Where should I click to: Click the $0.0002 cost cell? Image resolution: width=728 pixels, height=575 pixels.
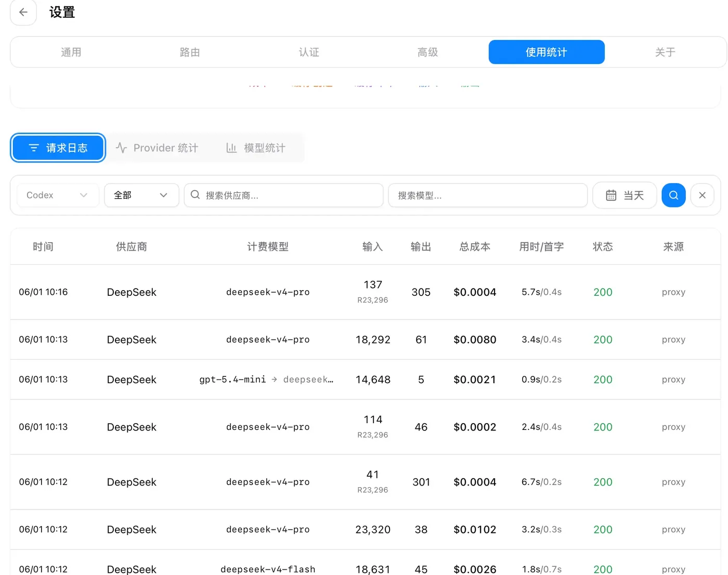tap(475, 427)
